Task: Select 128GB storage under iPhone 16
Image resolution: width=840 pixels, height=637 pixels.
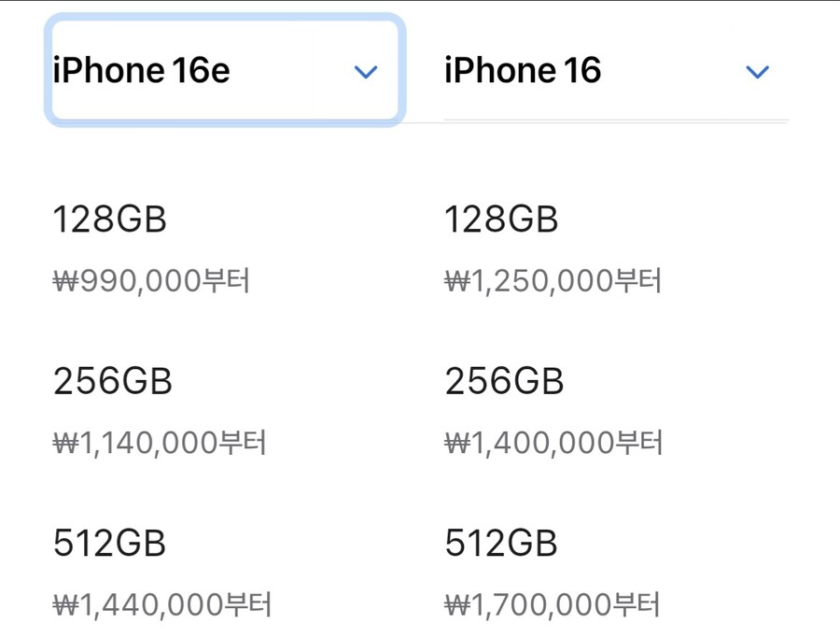Action: point(501,219)
